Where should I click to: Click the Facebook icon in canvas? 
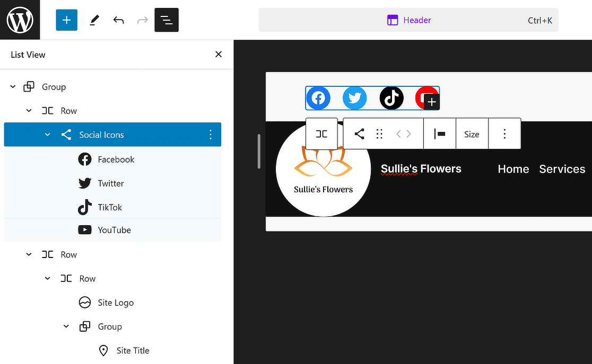click(x=318, y=98)
